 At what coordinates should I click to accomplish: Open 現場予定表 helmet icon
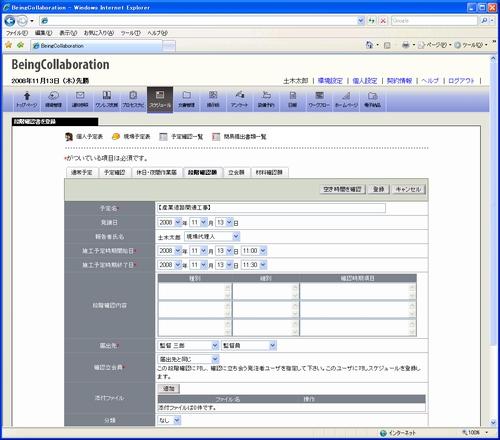click(x=116, y=137)
